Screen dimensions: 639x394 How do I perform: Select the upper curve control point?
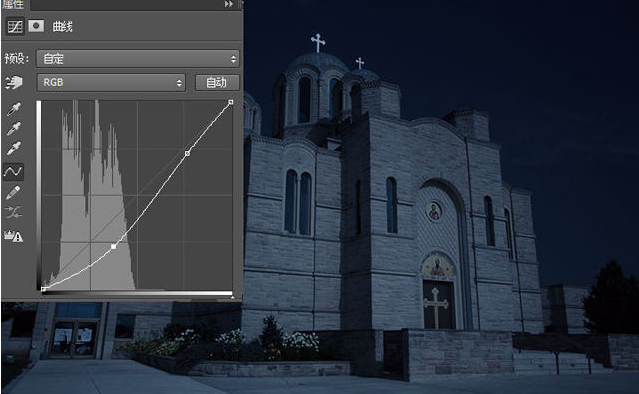(187, 153)
